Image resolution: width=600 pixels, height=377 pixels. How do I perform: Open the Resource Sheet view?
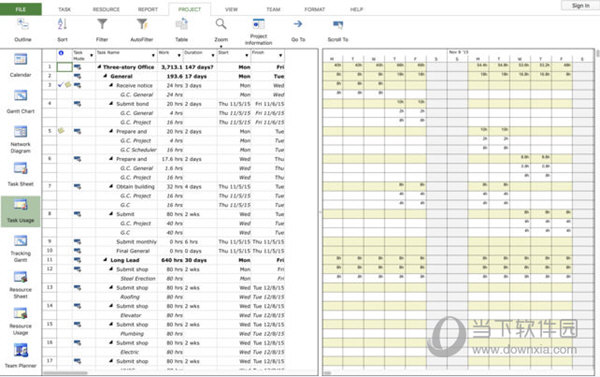point(21,285)
